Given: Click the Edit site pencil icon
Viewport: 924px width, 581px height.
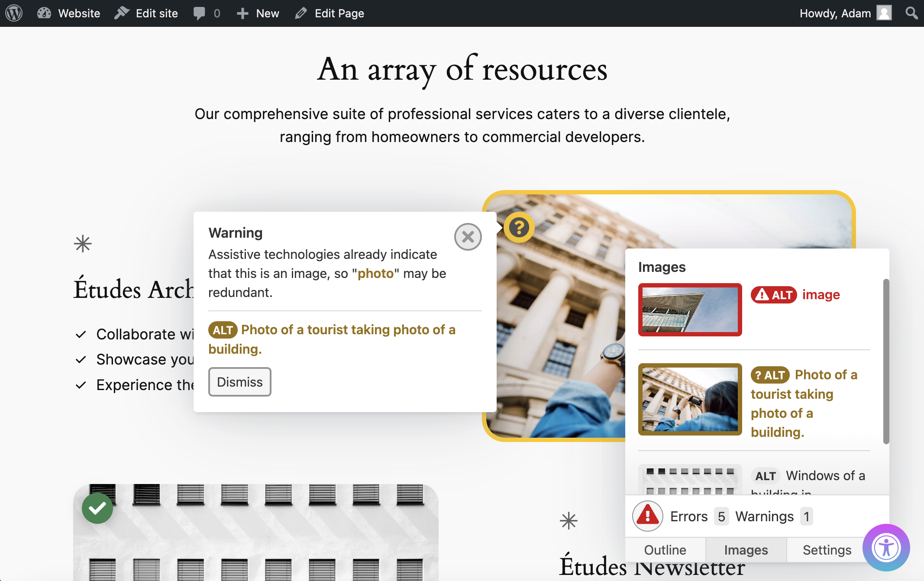Looking at the screenshot, I should (123, 13).
